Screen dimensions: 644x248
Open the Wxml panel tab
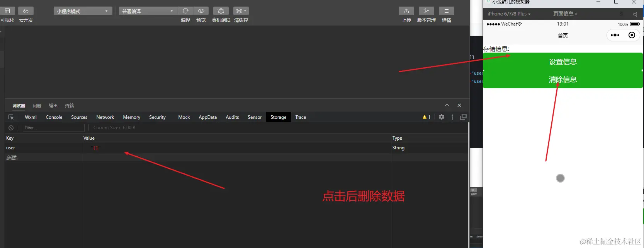(31, 117)
